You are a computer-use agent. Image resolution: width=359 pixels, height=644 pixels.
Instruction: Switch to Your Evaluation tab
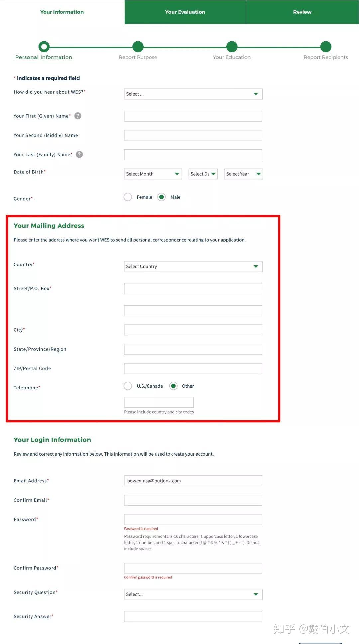185,12
